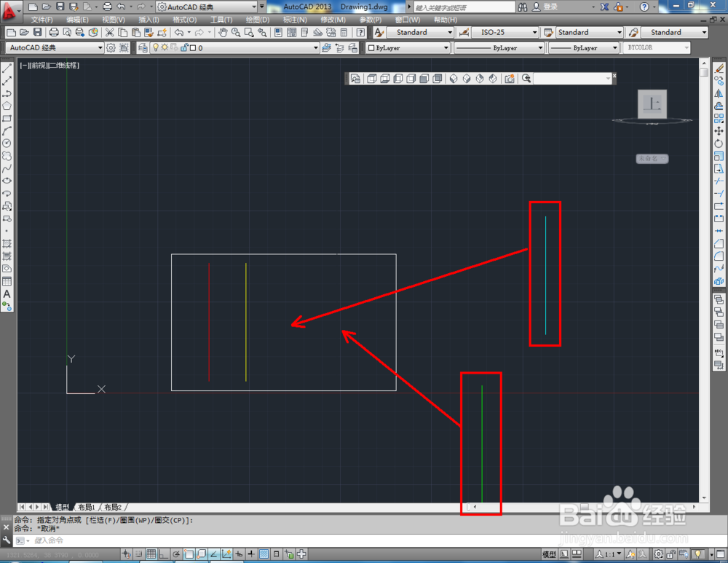728x563 pixels.
Task: Click the layer 0 color swatch square
Action: tap(193, 48)
